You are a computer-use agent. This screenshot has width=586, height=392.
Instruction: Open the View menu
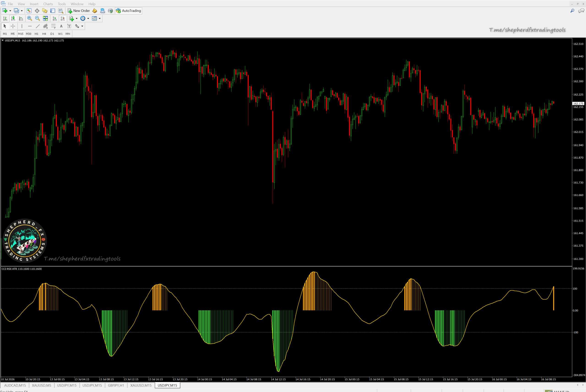(x=21, y=4)
